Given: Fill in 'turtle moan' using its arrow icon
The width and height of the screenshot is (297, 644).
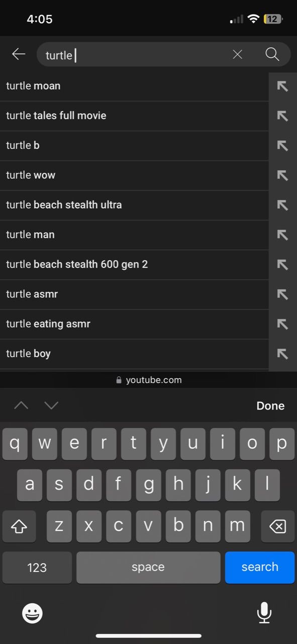Looking at the screenshot, I should coord(283,87).
